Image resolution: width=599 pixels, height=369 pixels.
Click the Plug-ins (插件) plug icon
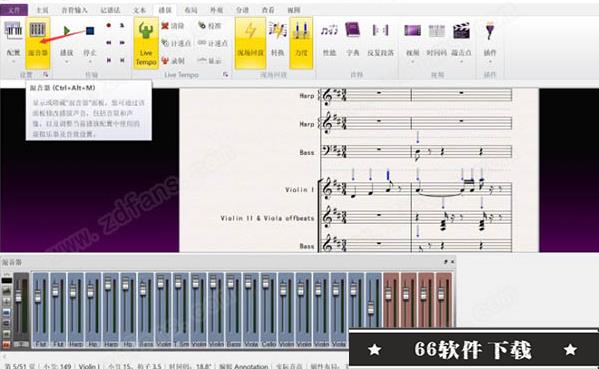(x=490, y=31)
